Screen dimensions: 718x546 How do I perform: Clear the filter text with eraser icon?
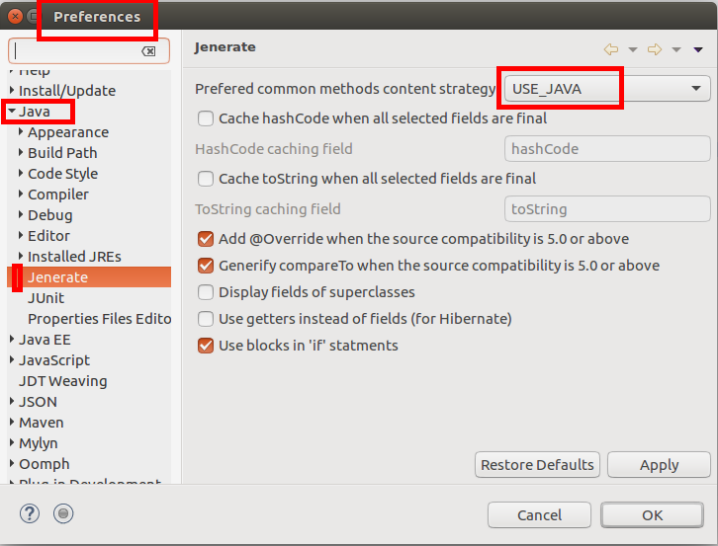pos(148,51)
